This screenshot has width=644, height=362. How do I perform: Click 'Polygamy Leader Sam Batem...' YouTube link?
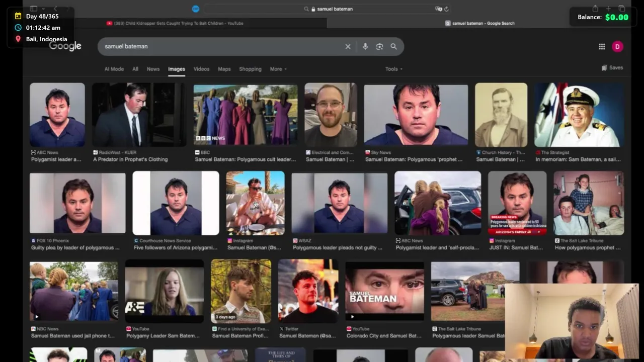click(x=163, y=336)
